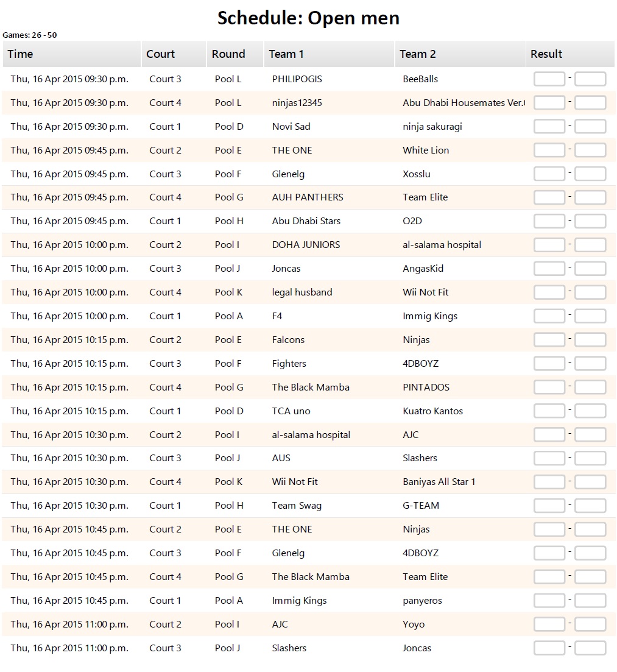The image size is (617, 672).
Task: Select the Yoyo score input box
Action: point(590,624)
